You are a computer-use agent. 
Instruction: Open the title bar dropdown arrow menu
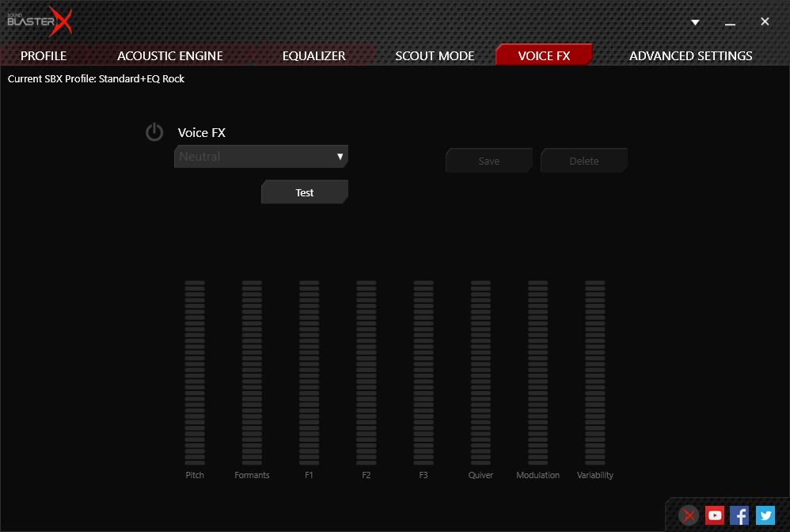click(x=696, y=22)
